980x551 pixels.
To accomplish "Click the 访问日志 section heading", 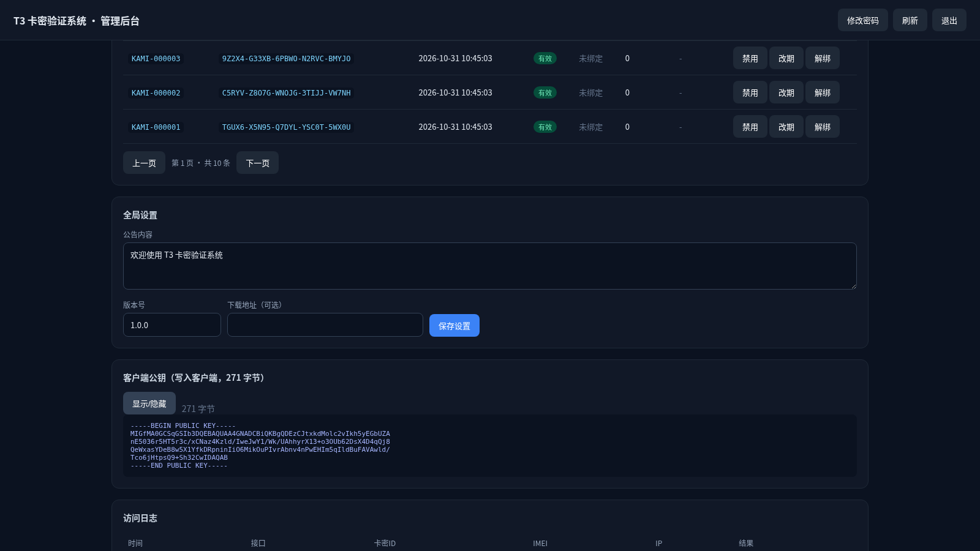I will 140,518.
